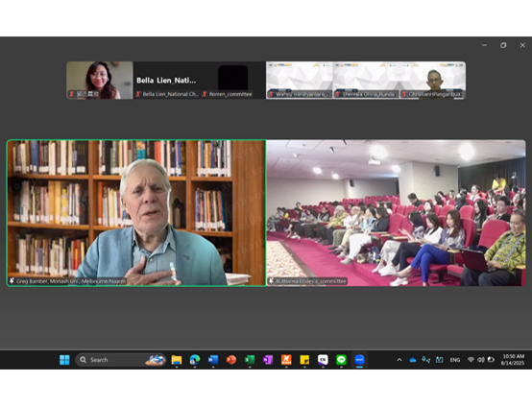
Task: Open the clock showing 10:50 AM
Action: click(513, 360)
